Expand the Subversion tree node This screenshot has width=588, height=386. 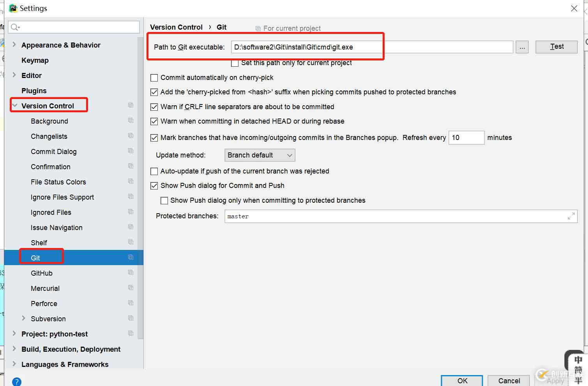click(24, 319)
